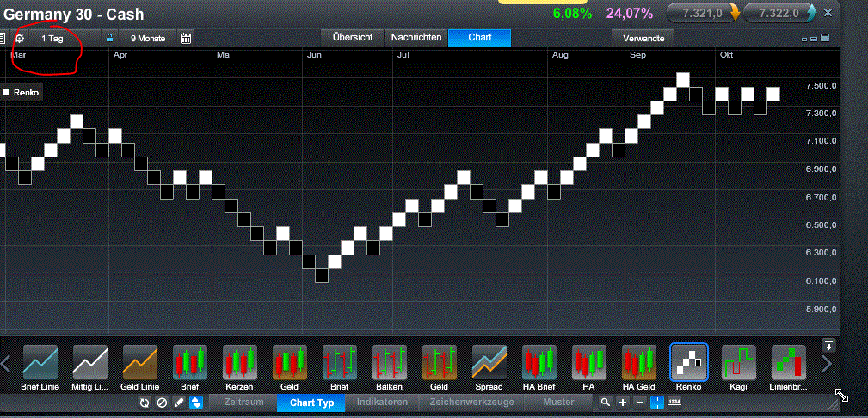Open the Zeichenwerkzeuge toolbar tab

(471, 403)
